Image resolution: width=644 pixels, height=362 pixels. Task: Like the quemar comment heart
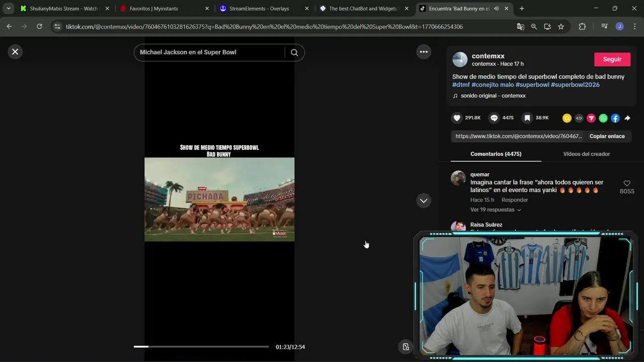627,184
